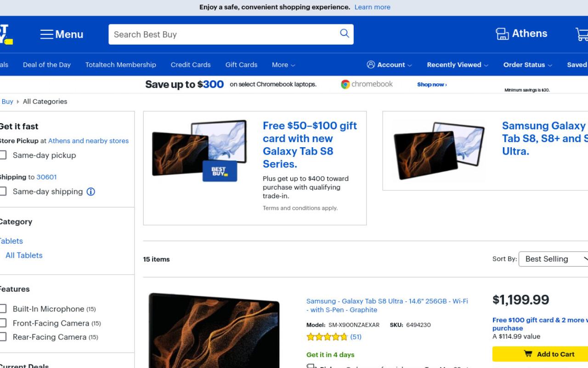Check the Same-day pickup box

[3, 155]
